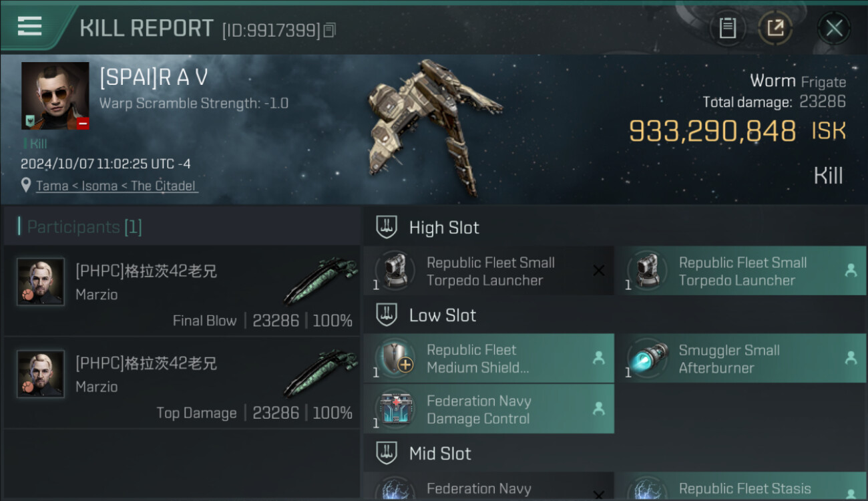Viewport: 868px width, 501px height.
Task: Select the Republic Fleet Stasis module
Action: [741, 486]
